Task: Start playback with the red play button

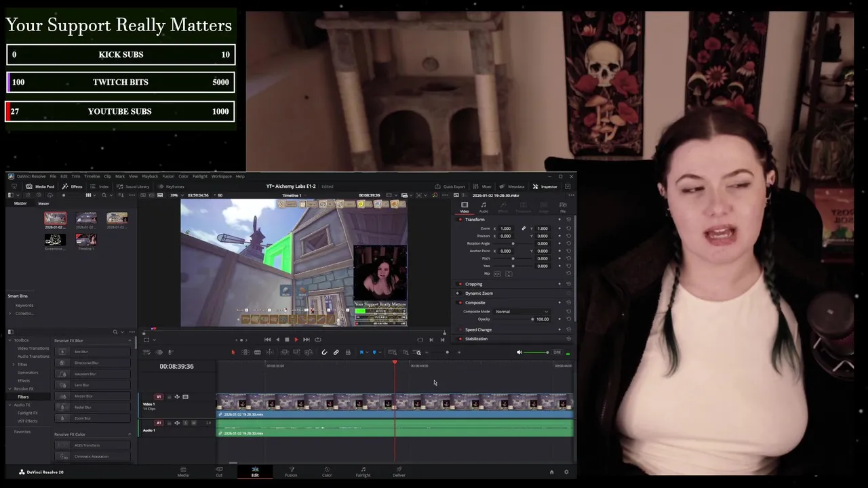Action: coord(296,340)
